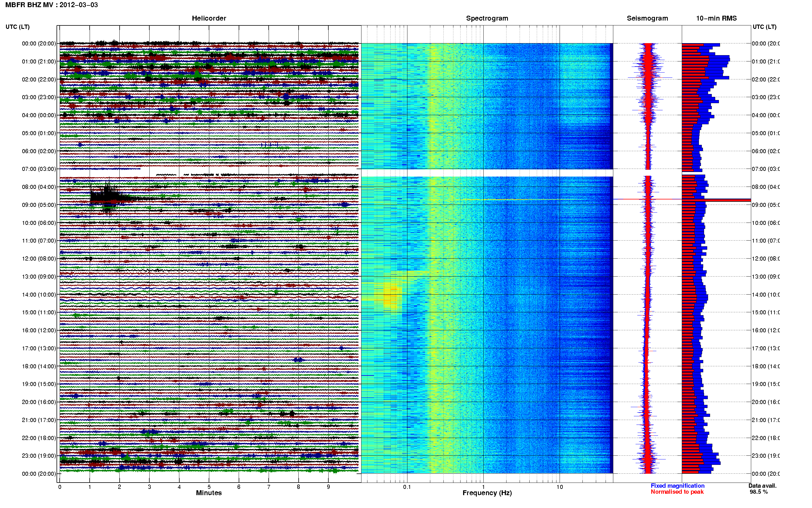Click the '98.5 %' availability value

coord(759,492)
